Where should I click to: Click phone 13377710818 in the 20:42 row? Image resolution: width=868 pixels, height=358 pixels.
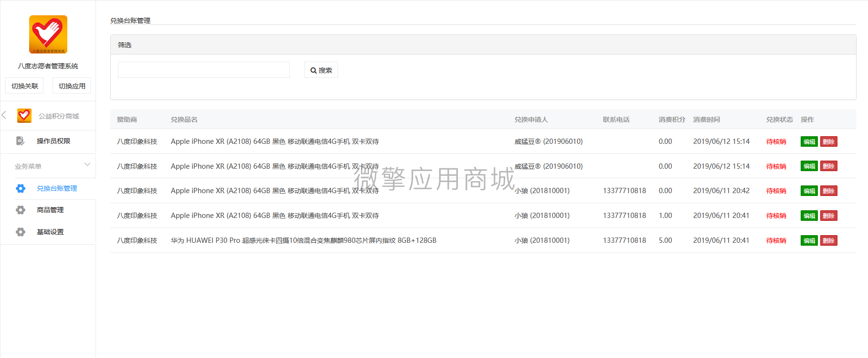(625, 191)
